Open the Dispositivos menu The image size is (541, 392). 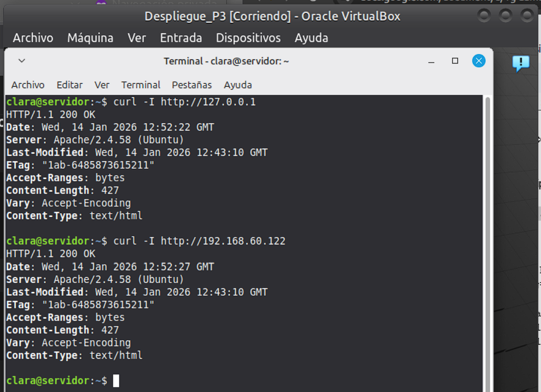pos(248,38)
